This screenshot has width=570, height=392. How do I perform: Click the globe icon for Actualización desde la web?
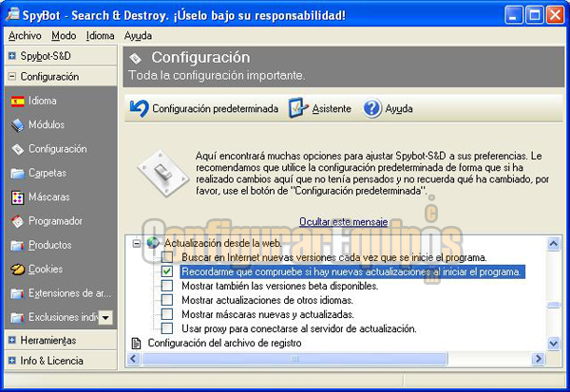click(153, 243)
